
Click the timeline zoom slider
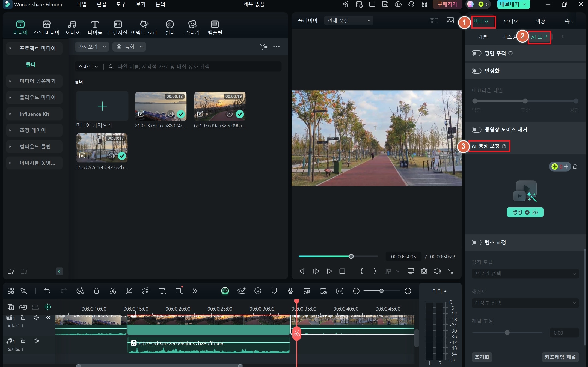point(381,291)
